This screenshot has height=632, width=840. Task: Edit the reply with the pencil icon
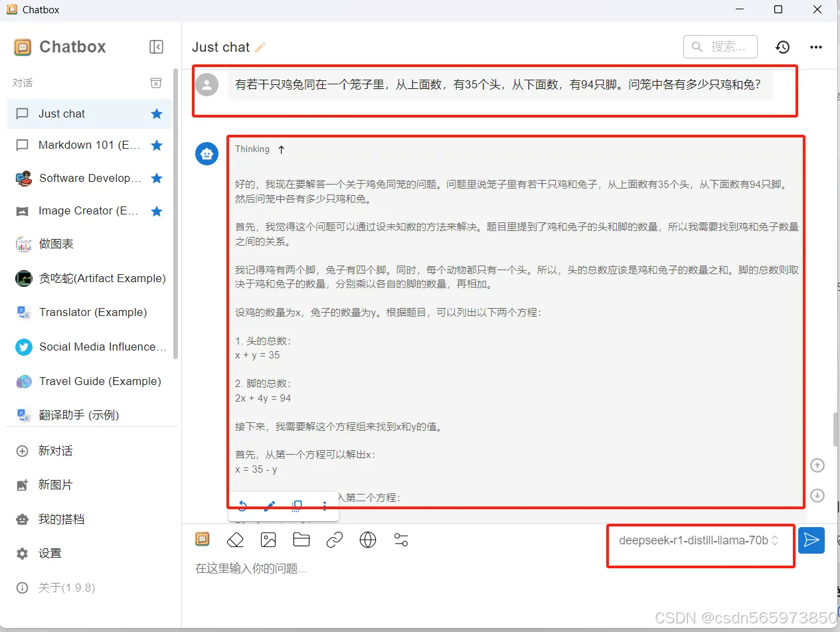[269, 506]
